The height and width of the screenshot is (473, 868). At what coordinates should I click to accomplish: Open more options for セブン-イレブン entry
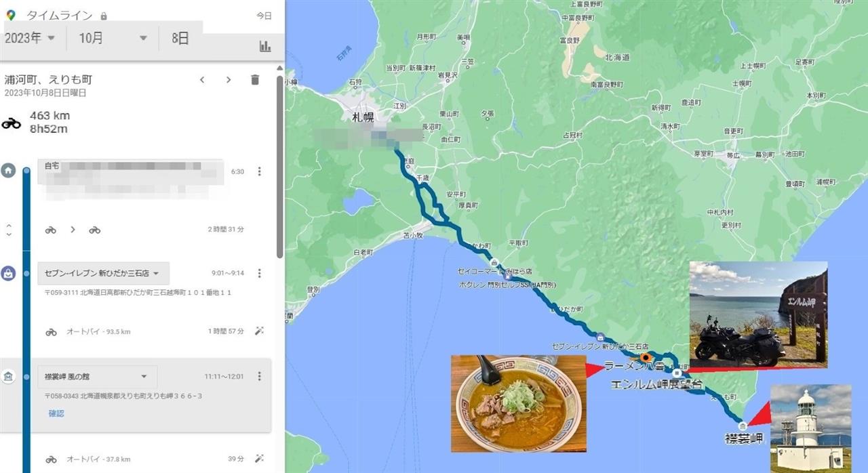(259, 273)
